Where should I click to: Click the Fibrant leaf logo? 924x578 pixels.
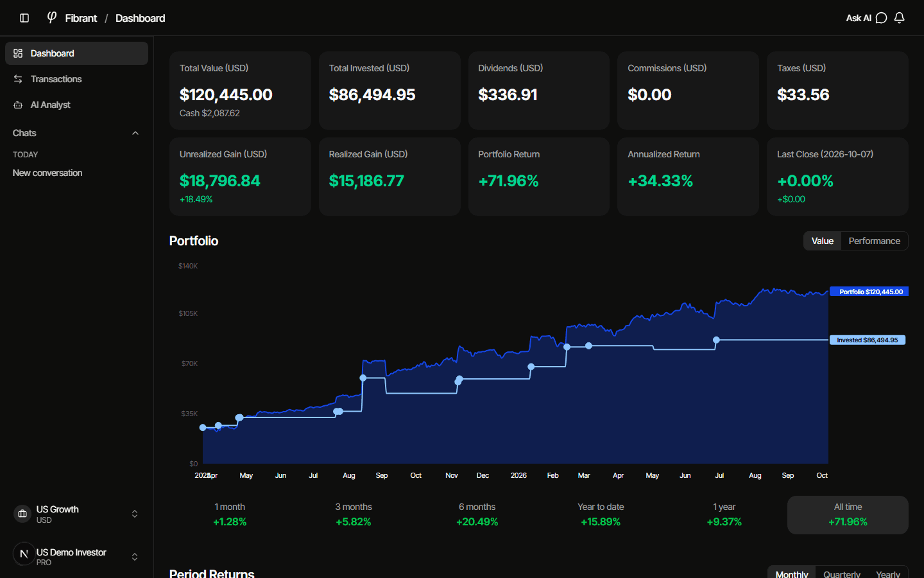52,17
